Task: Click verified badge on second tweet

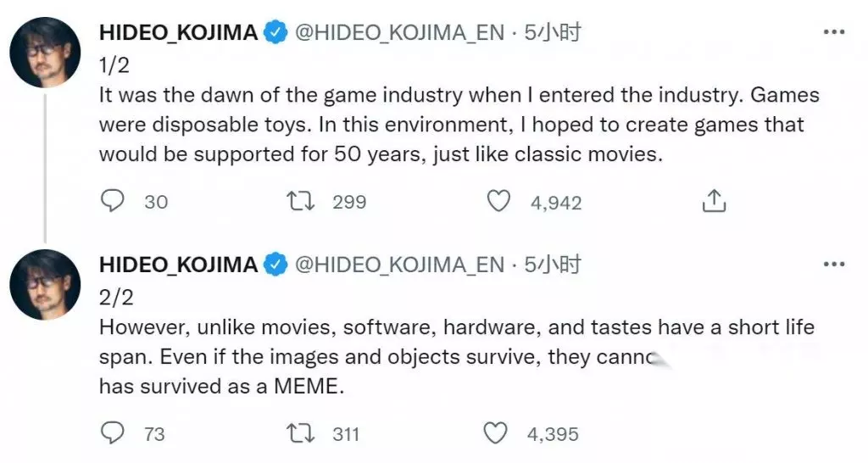Action: click(275, 265)
